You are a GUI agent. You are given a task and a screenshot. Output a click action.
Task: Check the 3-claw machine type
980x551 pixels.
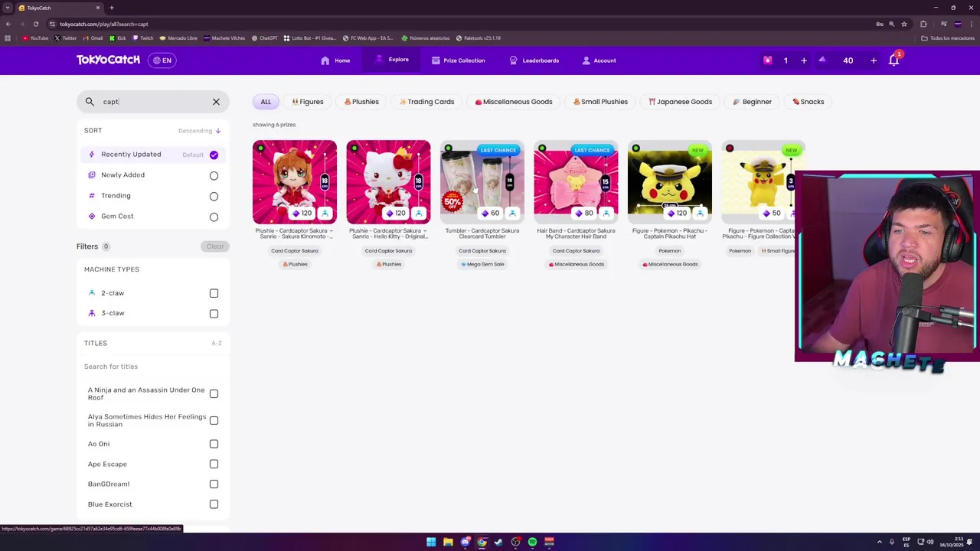tap(214, 313)
